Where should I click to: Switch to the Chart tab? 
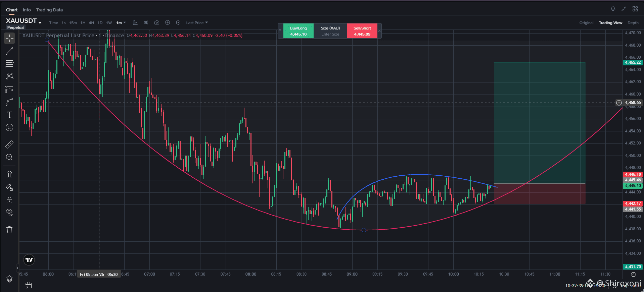(12, 10)
